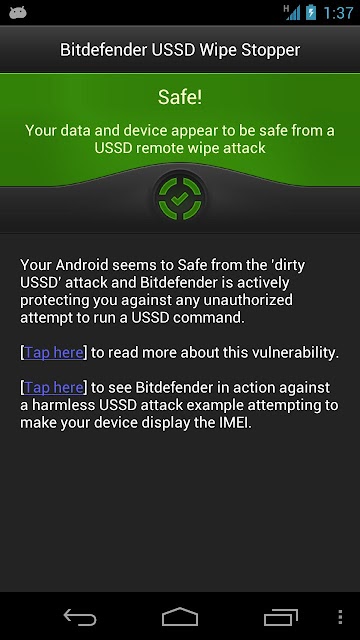360x640 pixels.
Task: Tap the Android robot notification icon
Action: [x=18, y=13]
